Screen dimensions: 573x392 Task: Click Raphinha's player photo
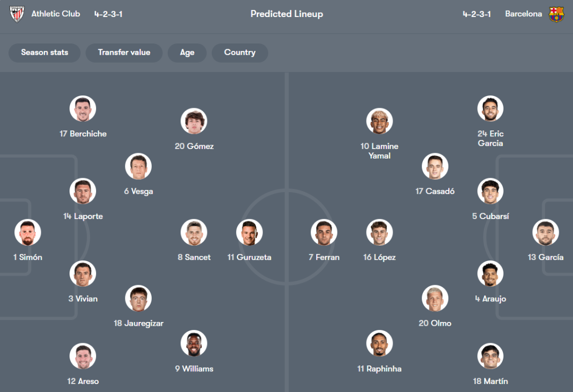click(x=379, y=344)
